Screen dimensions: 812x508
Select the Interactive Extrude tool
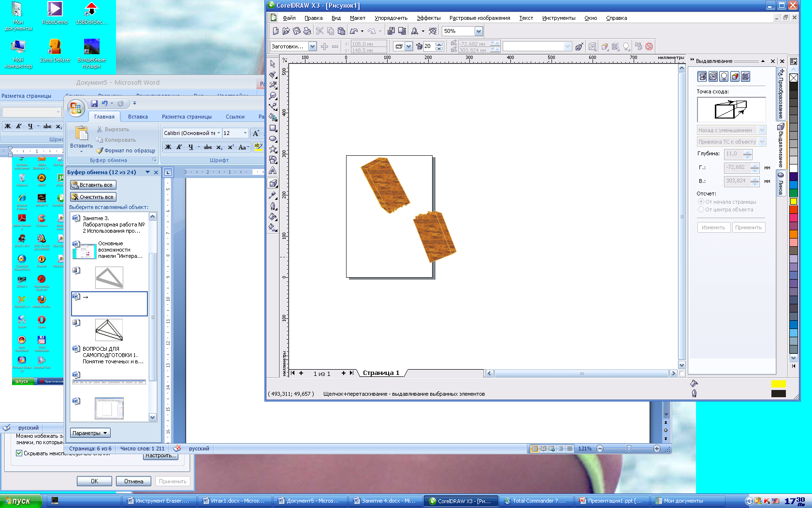273,183
